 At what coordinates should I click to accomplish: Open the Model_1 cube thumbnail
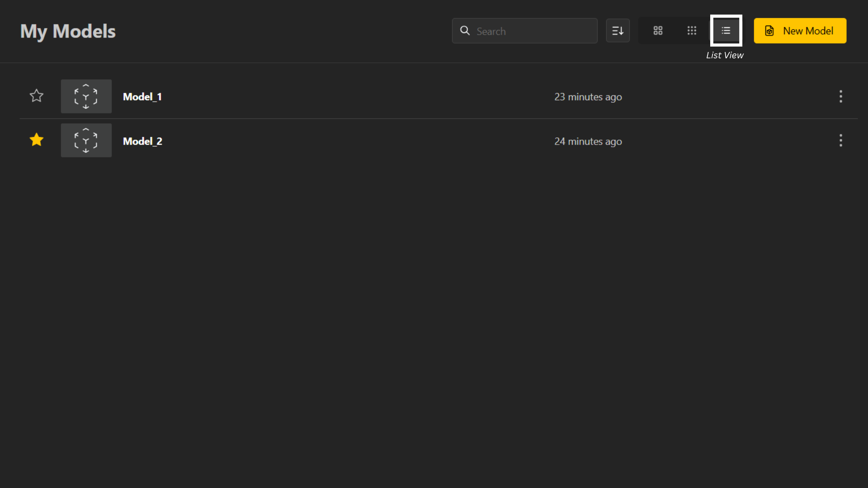pyautogui.click(x=86, y=96)
